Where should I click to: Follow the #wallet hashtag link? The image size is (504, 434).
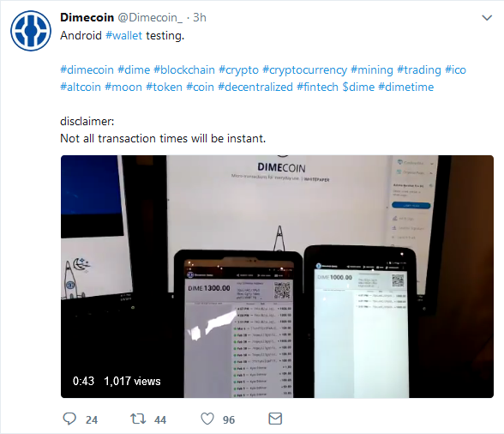click(123, 35)
